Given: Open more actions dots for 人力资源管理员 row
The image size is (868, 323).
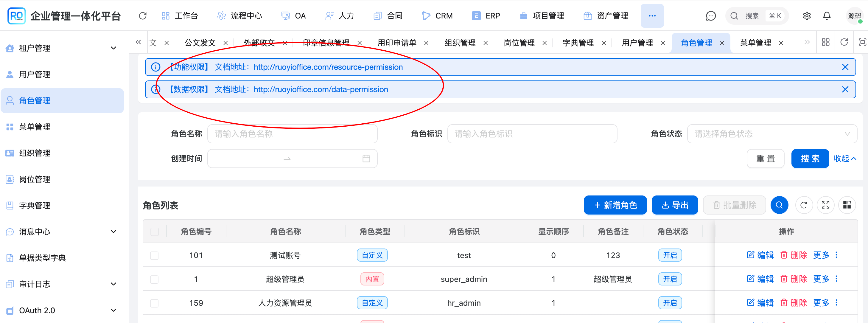Looking at the screenshot, I should (x=836, y=303).
